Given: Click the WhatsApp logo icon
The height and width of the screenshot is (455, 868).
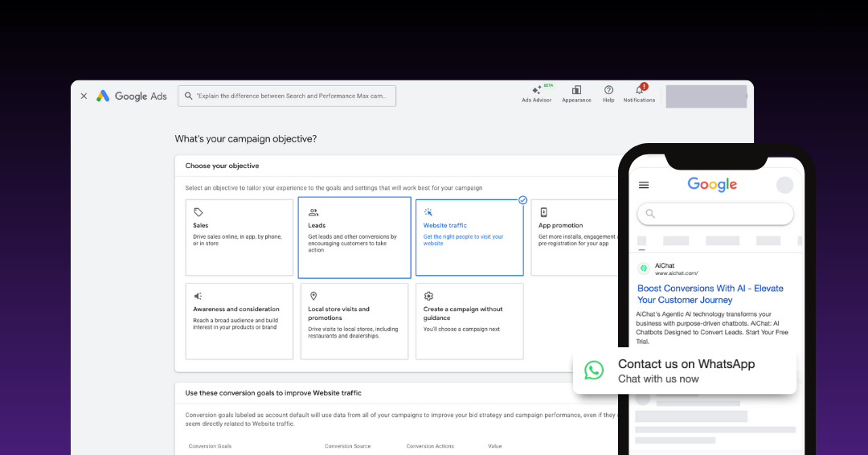Looking at the screenshot, I should coord(594,371).
